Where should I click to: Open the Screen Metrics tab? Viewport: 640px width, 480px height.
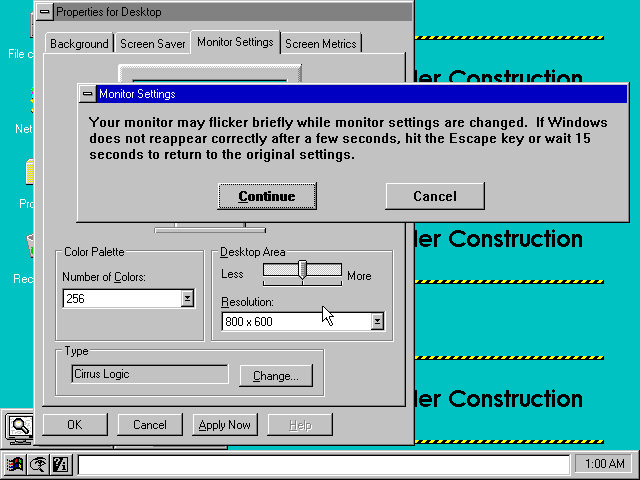(321, 44)
